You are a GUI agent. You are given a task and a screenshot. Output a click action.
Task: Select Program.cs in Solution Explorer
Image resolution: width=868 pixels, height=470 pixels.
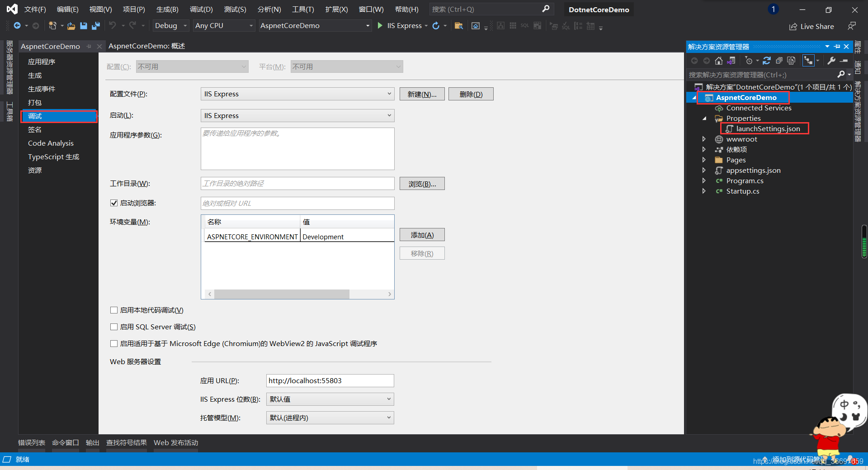coord(745,181)
